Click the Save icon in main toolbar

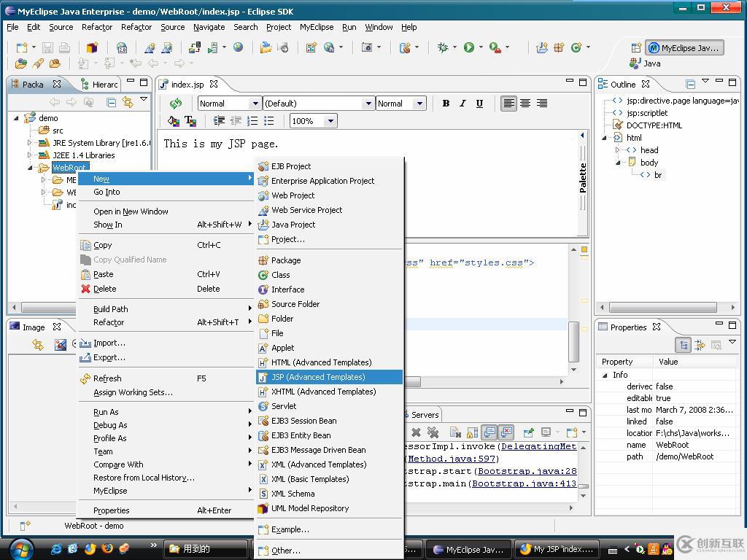pyautogui.click(x=47, y=48)
